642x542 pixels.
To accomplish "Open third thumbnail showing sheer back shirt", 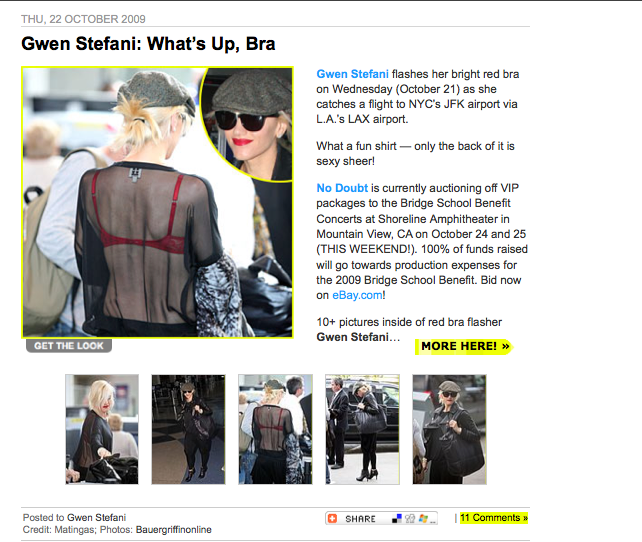I will pyautogui.click(x=275, y=429).
